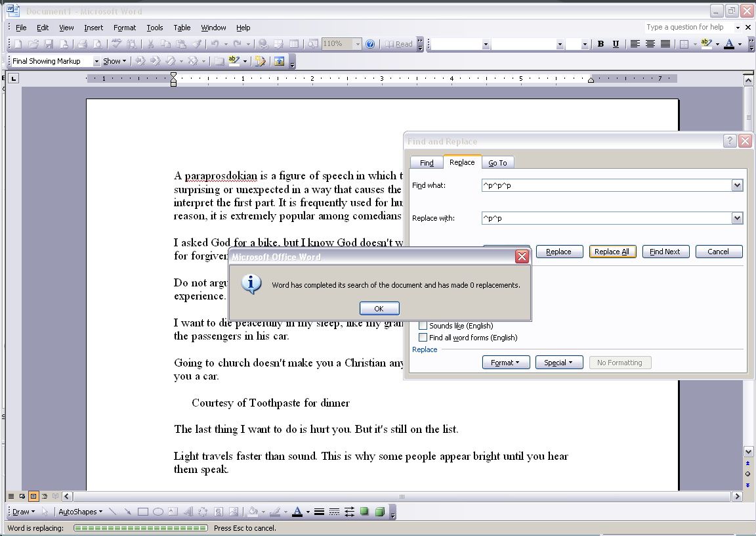Toggle Bold formatting
Viewport: 756px width, 536px height.
600,43
